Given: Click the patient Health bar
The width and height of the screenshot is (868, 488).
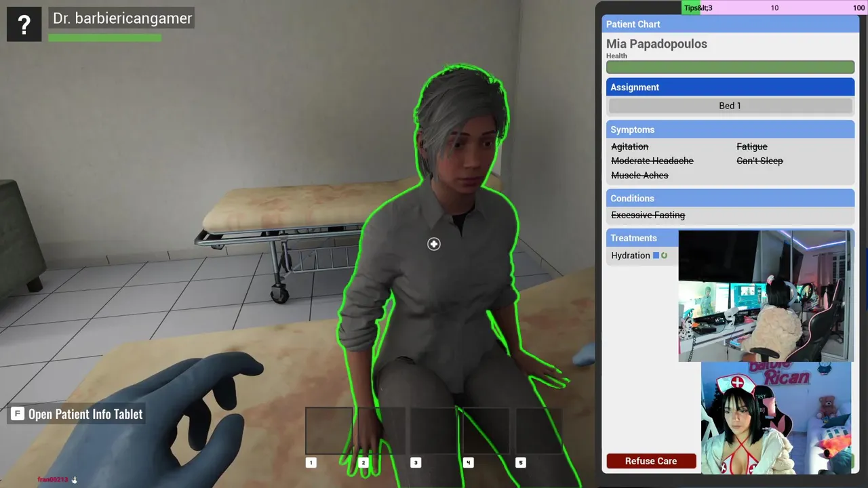Looking at the screenshot, I should [730, 67].
